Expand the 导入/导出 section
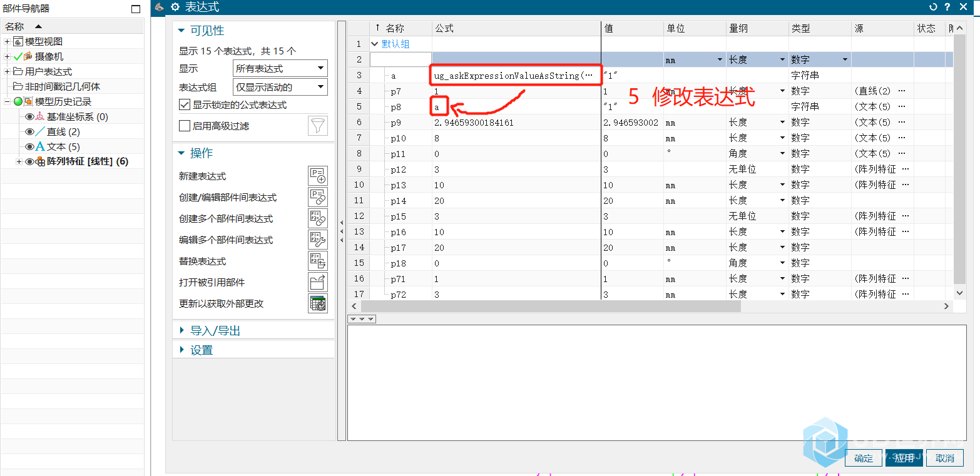The height and width of the screenshot is (476, 980). pos(181,331)
